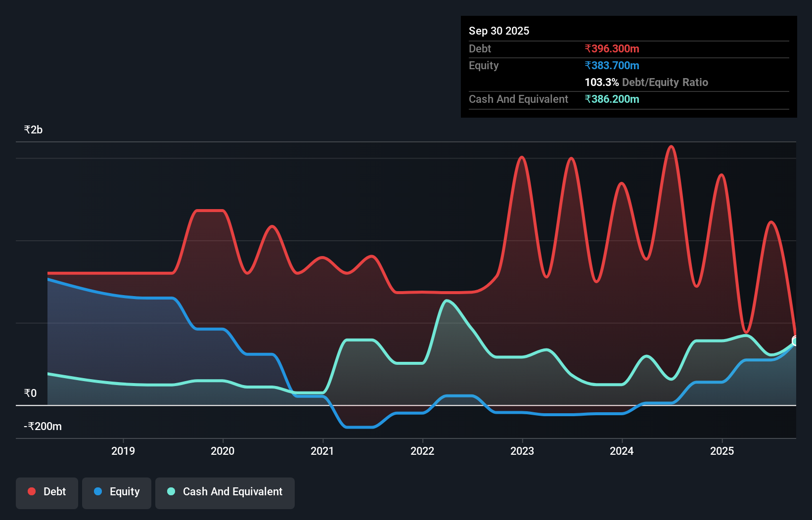This screenshot has width=812, height=520.
Task: Select the data point marker at the chart's end
Action: (x=795, y=340)
